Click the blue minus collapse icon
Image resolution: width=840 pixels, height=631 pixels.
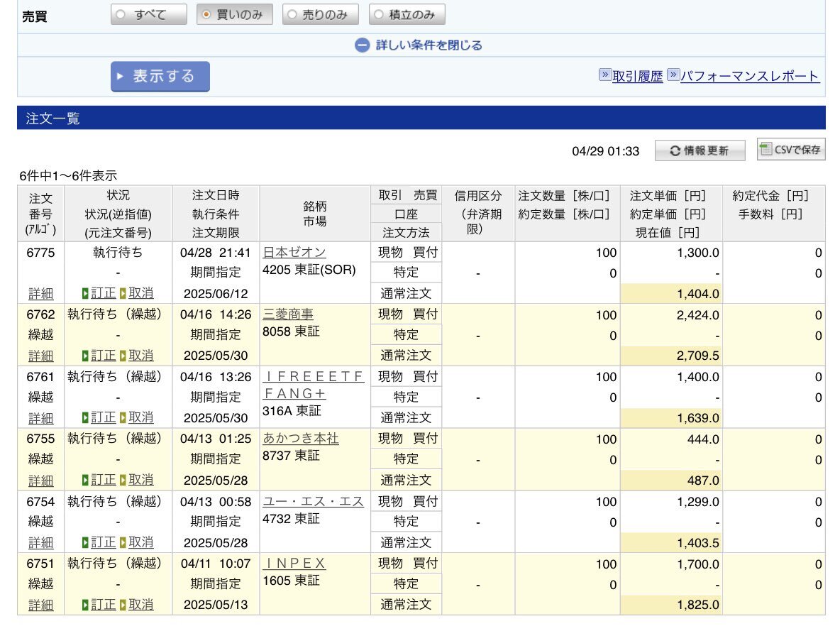tap(362, 45)
